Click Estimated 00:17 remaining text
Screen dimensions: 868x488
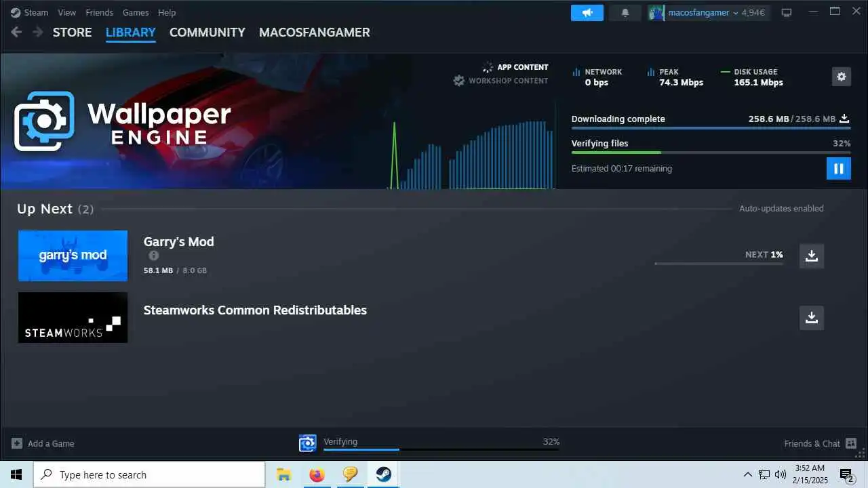point(622,168)
